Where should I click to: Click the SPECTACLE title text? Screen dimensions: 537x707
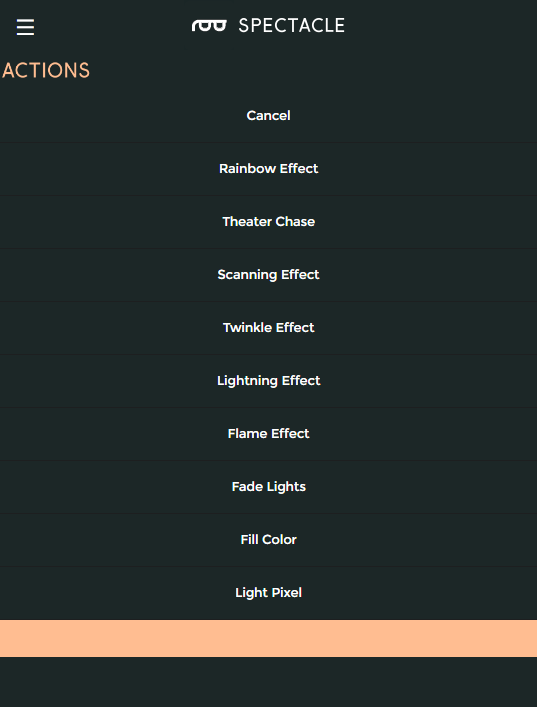point(291,26)
